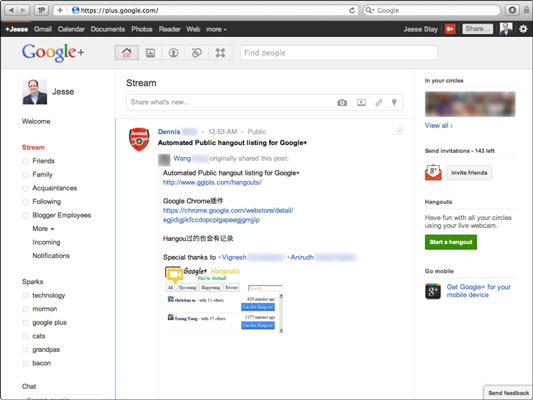Click the Find people search field
533x400 pixels.
click(339, 53)
